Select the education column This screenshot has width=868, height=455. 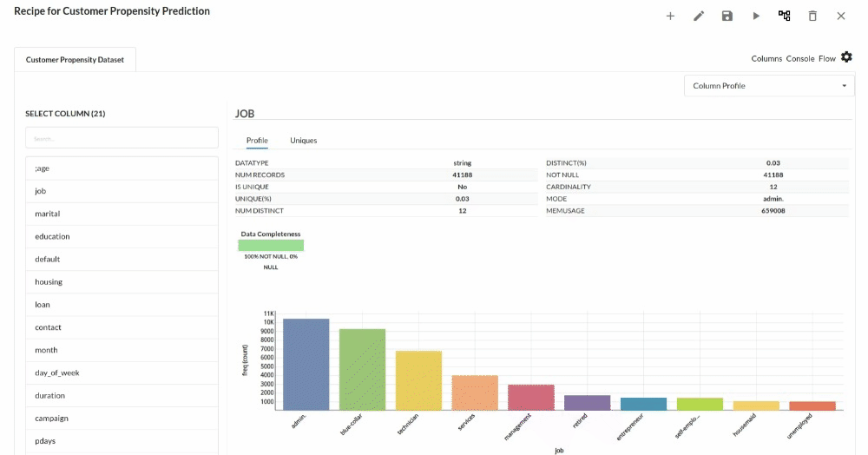(x=122, y=236)
